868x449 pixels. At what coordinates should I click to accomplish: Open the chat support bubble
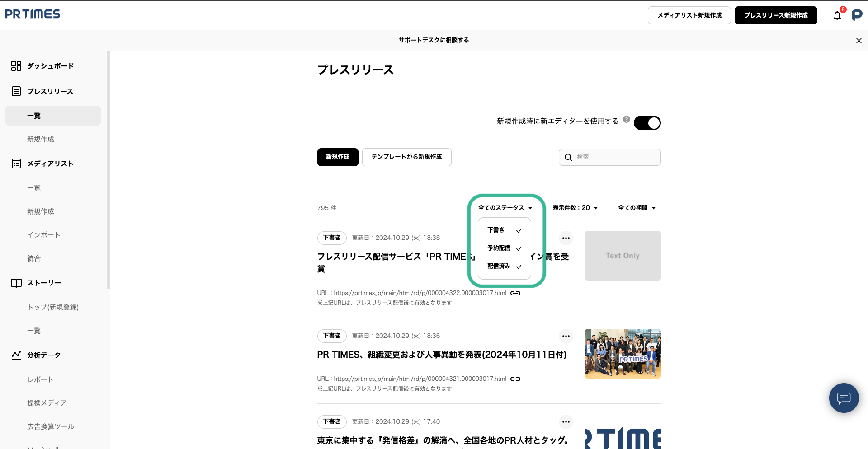tap(844, 398)
